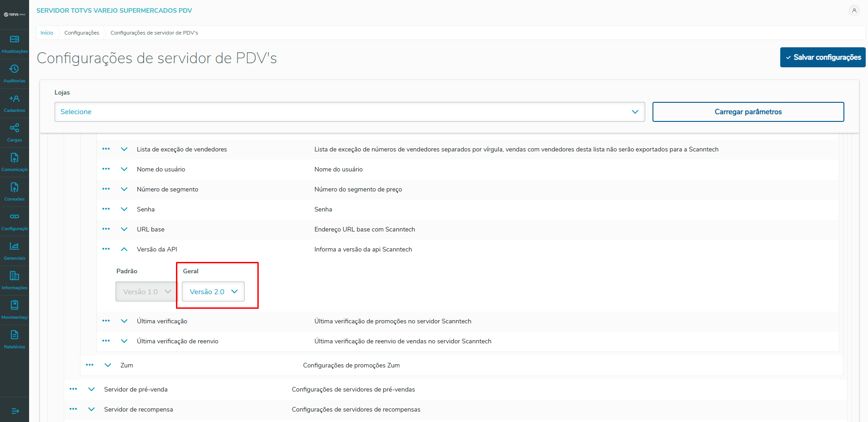Open the Geral Versão 2.0 dropdown
Viewport: 868px width, 422px height.
[213, 291]
